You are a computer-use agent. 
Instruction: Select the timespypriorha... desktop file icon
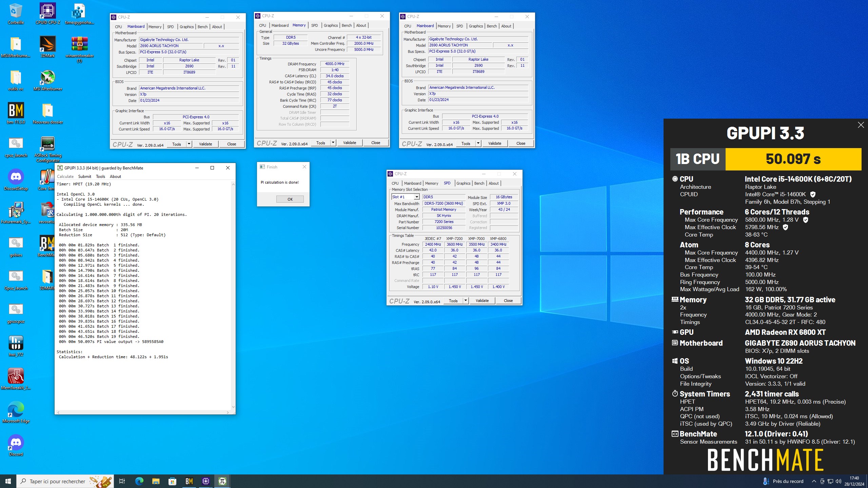click(x=79, y=14)
